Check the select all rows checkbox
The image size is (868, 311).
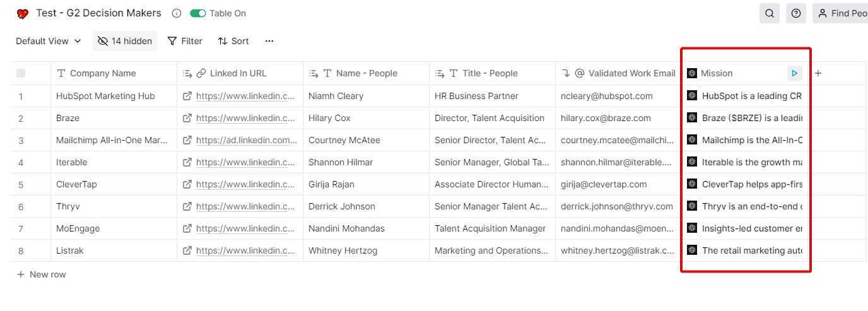click(x=21, y=73)
